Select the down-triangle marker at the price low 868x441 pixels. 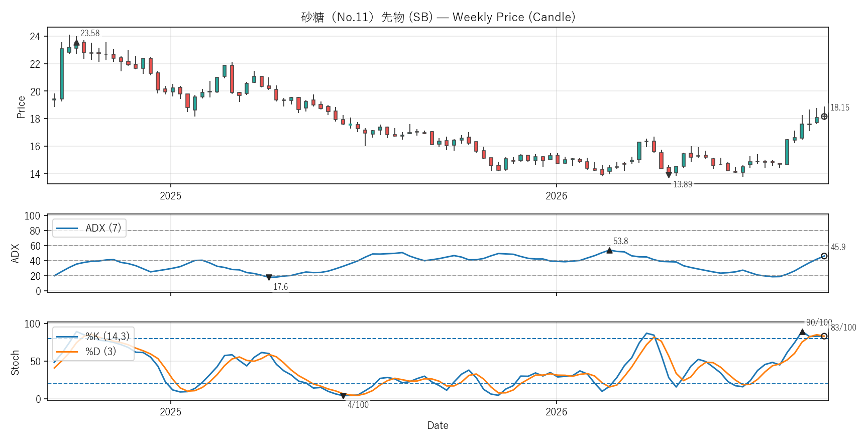pos(669,175)
